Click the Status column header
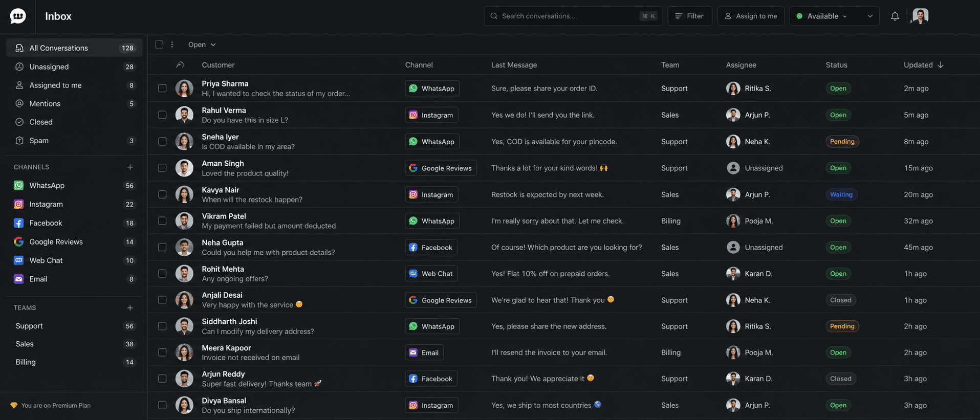This screenshot has height=420, width=980. pos(836,65)
